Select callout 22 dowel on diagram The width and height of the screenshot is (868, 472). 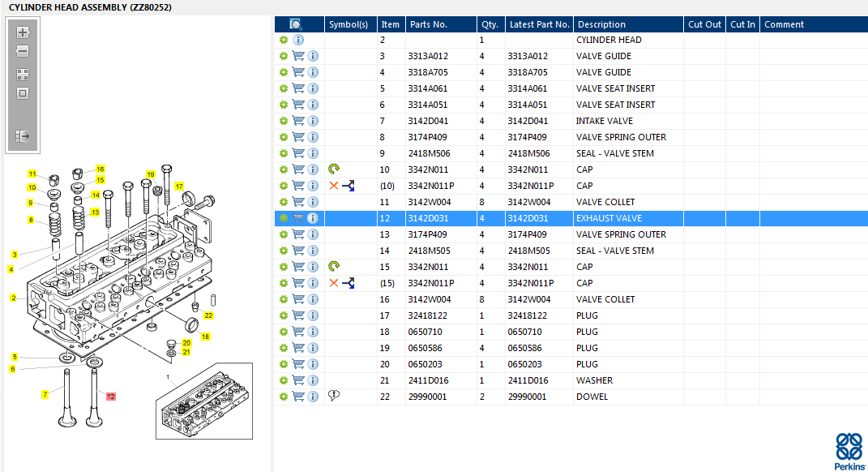point(208,315)
